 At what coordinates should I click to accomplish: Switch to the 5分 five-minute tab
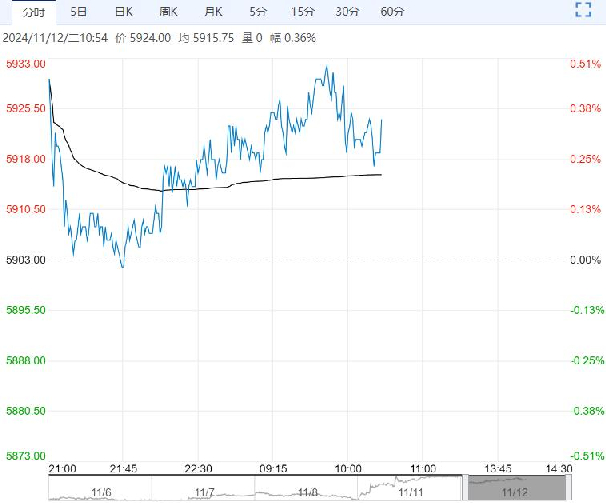(x=258, y=12)
